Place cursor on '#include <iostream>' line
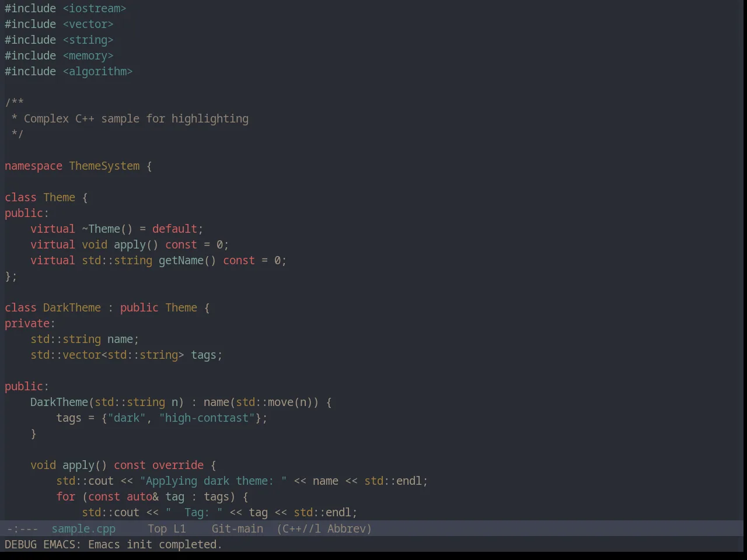Image resolution: width=747 pixels, height=560 pixels. pos(65,8)
